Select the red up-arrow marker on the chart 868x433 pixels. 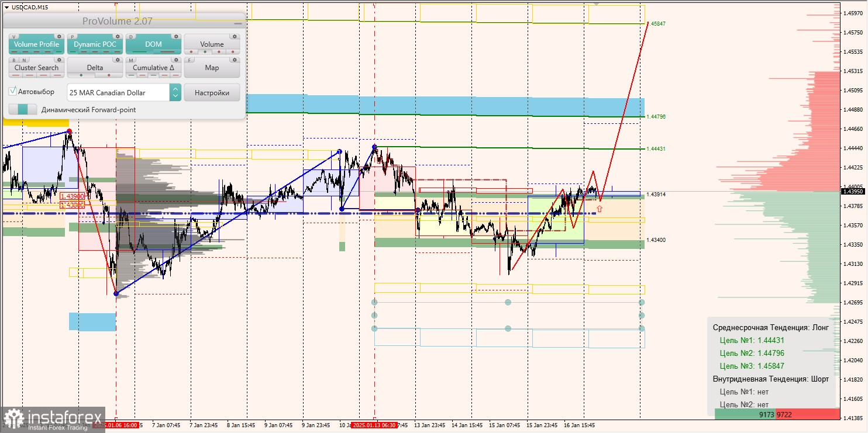[x=600, y=208]
